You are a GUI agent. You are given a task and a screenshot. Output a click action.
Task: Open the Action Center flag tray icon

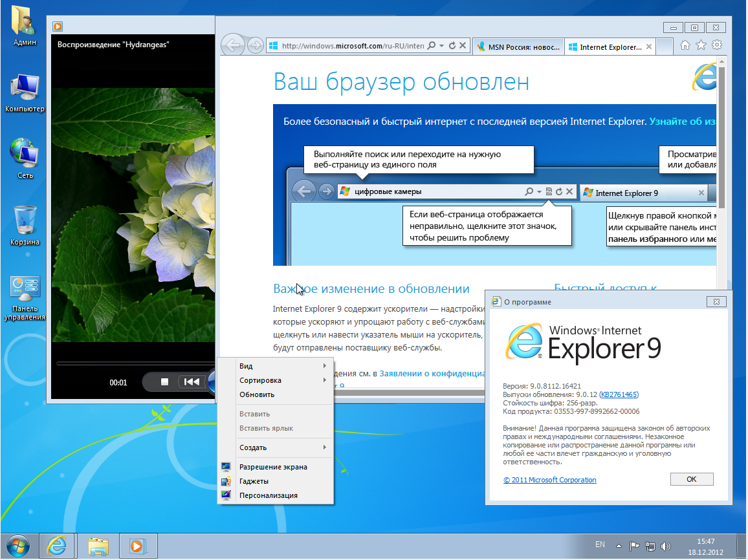[x=634, y=546]
